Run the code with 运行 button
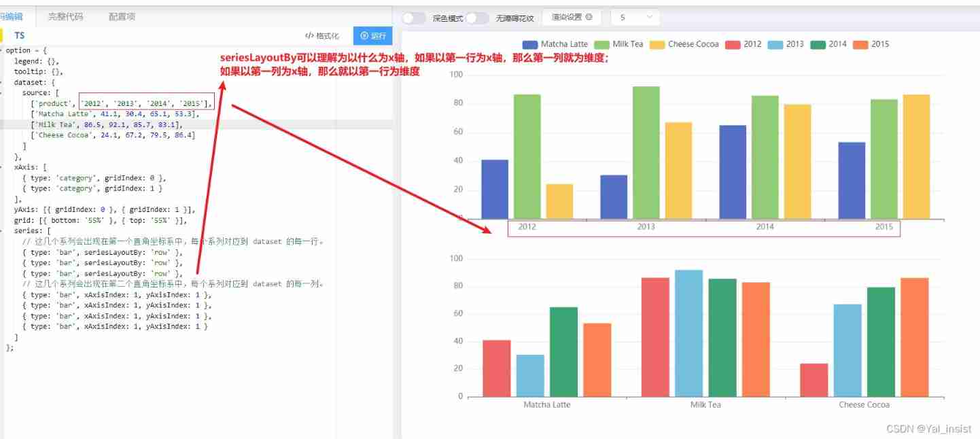Screen dimensions: 980x439 coord(373,36)
